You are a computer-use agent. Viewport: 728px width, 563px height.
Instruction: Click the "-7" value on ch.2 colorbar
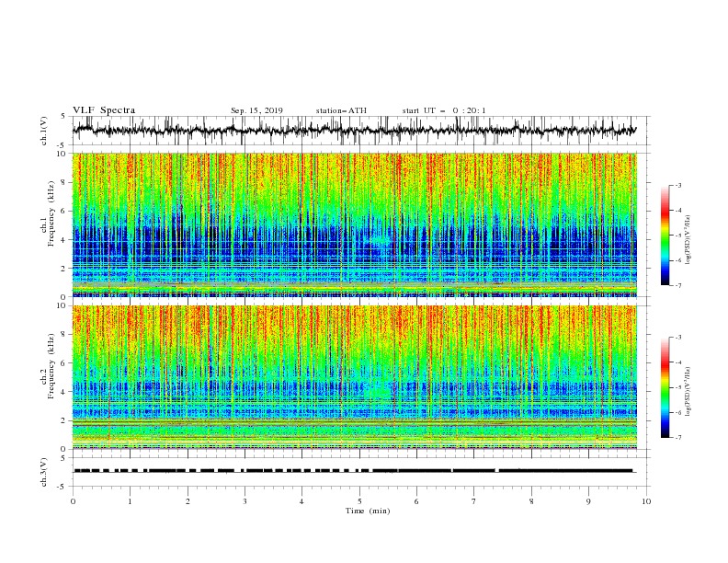678,437
